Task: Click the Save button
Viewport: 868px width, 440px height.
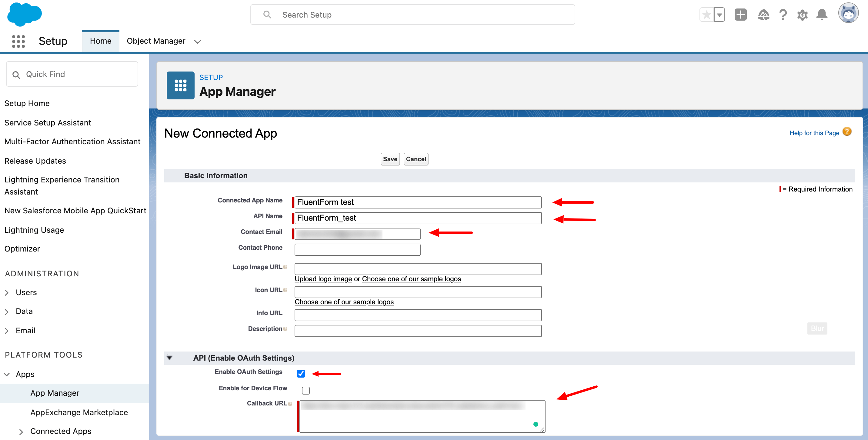Action: pyautogui.click(x=390, y=159)
